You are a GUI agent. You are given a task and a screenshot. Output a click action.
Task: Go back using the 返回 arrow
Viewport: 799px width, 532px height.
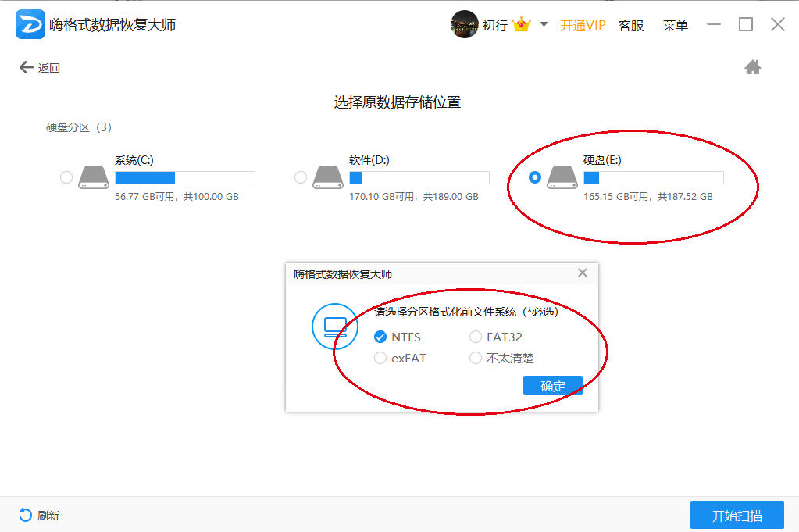coord(40,68)
